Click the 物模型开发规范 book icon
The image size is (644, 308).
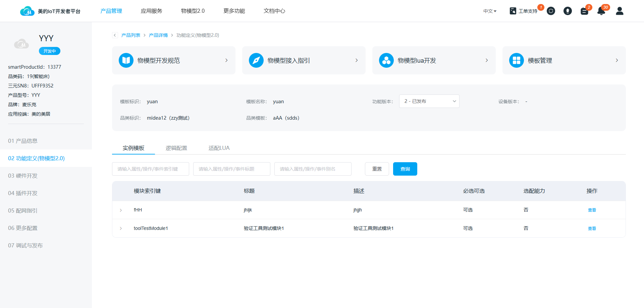click(x=126, y=60)
